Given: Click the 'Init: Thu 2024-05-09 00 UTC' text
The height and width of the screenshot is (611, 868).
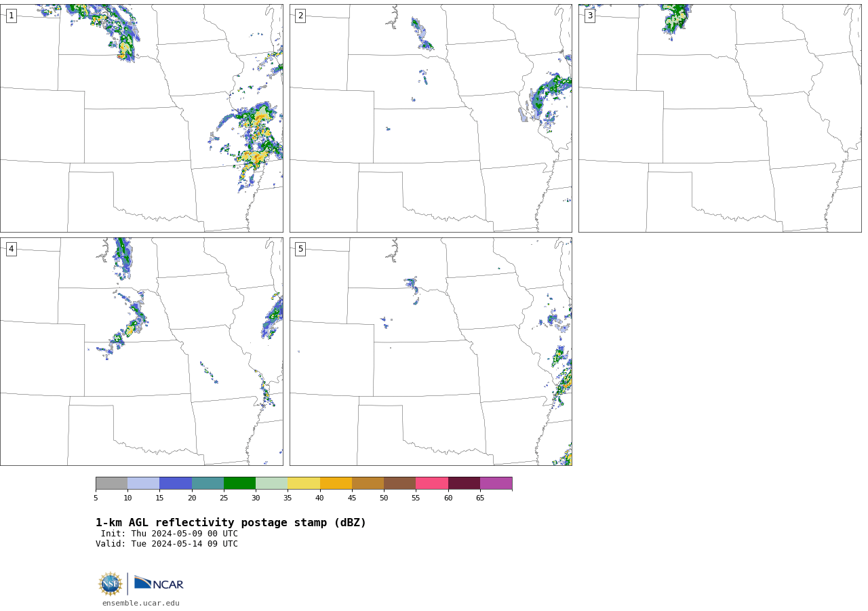Looking at the screenshot, I should pos(170,534).
